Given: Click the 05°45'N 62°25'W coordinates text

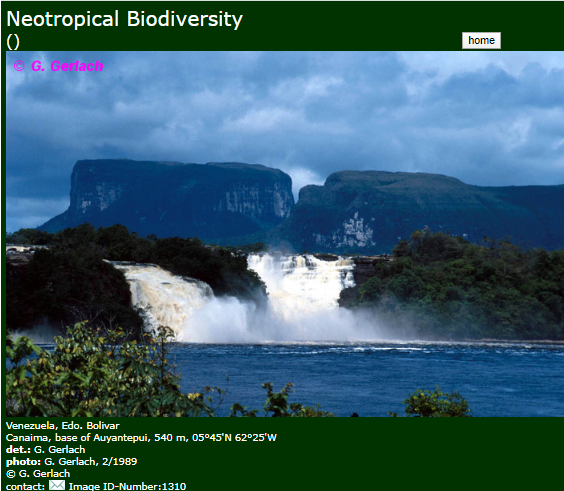Looking at the screenshot, I should 235,437.
